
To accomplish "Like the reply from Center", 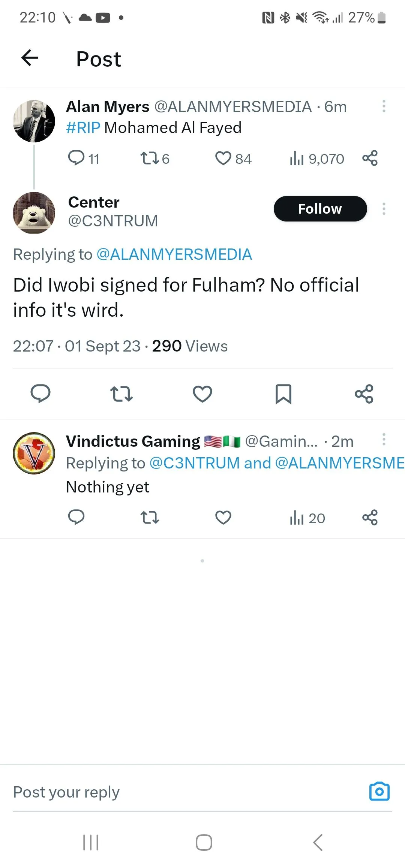I will click(202, 394).
